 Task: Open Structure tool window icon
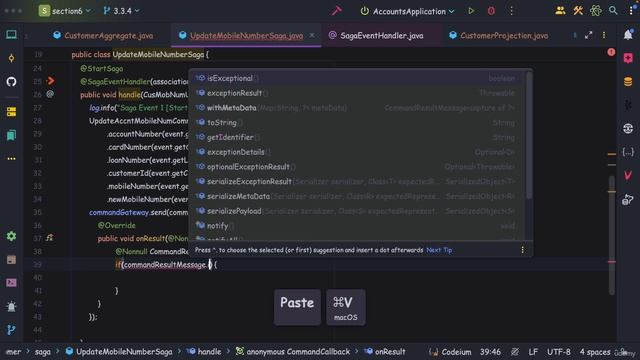click(11, 111)
